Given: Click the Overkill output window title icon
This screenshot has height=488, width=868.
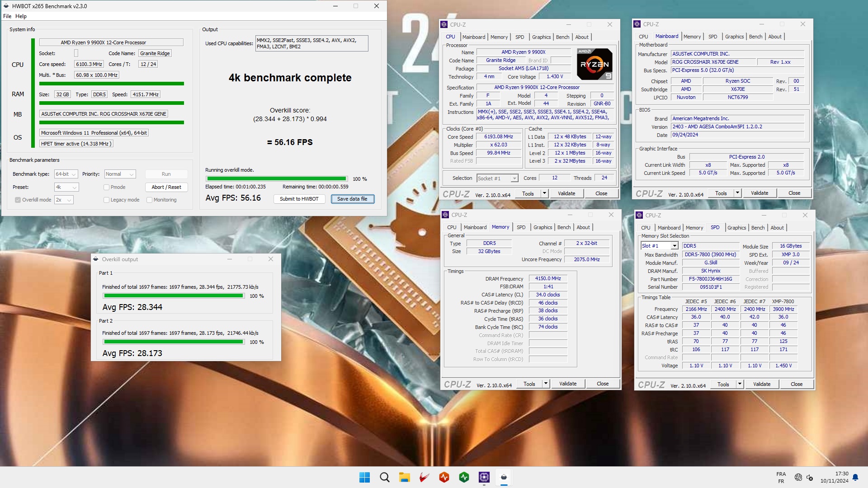Looking at the screenshot, I should [x=96, y=259].
